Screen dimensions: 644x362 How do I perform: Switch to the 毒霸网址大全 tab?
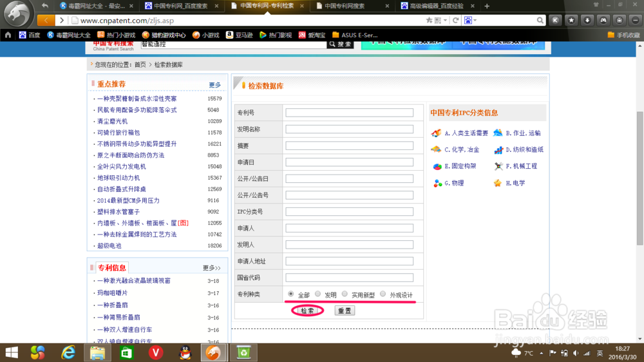coord(97,6)
